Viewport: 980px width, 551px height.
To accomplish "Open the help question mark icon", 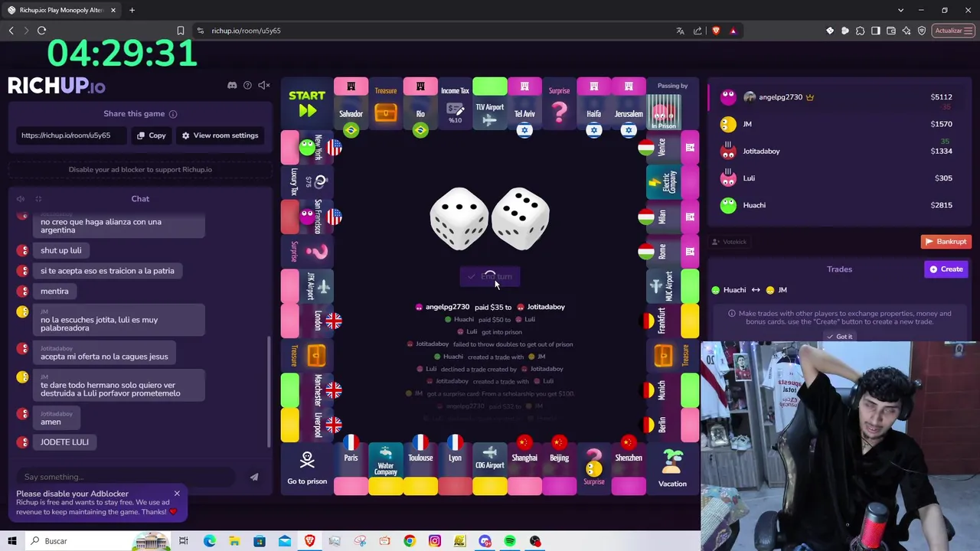I will 247,85.
